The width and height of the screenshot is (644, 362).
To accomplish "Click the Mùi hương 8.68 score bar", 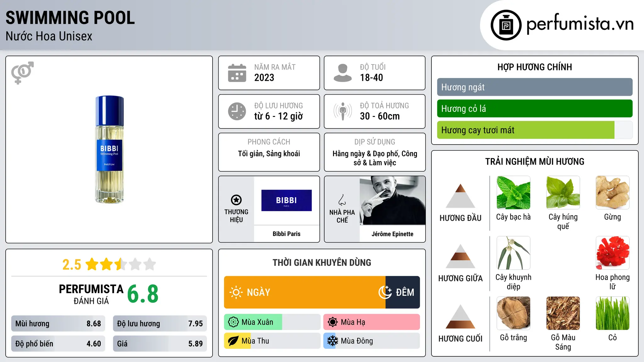I will tap(58, 323).
